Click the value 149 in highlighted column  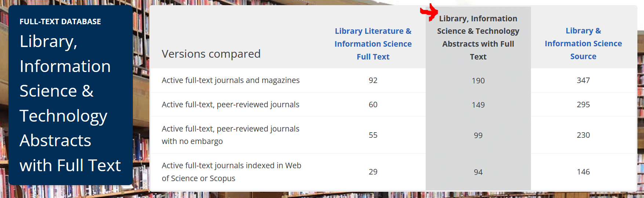tap(478, 105)
